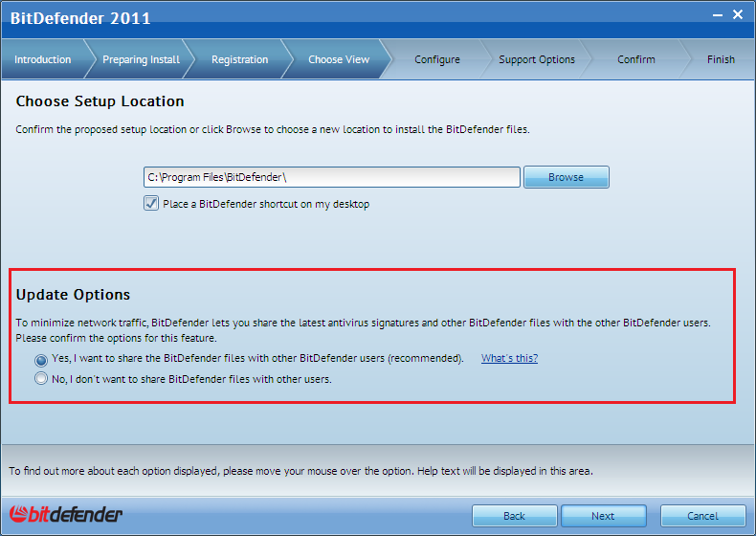Select the Configure step tab
Screen dimensions: 756x536
[436, 59]
